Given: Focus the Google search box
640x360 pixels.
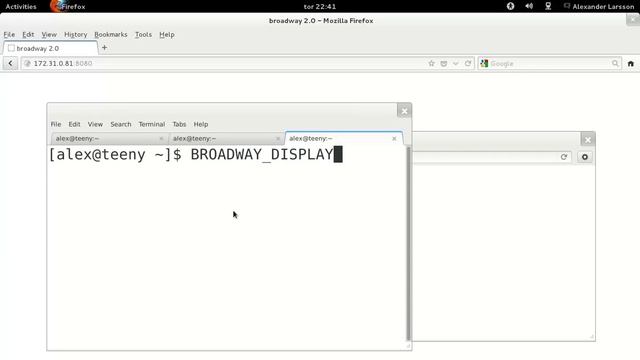Looking at the screenshot, I should coord(550,63).
